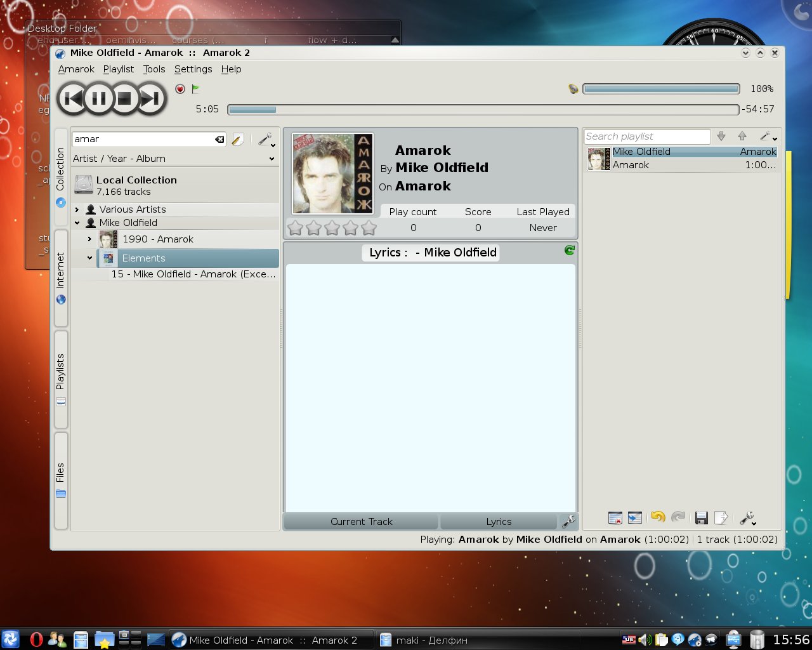
Task: Click the system tray volume speaker
Action: tap(645, 640)
